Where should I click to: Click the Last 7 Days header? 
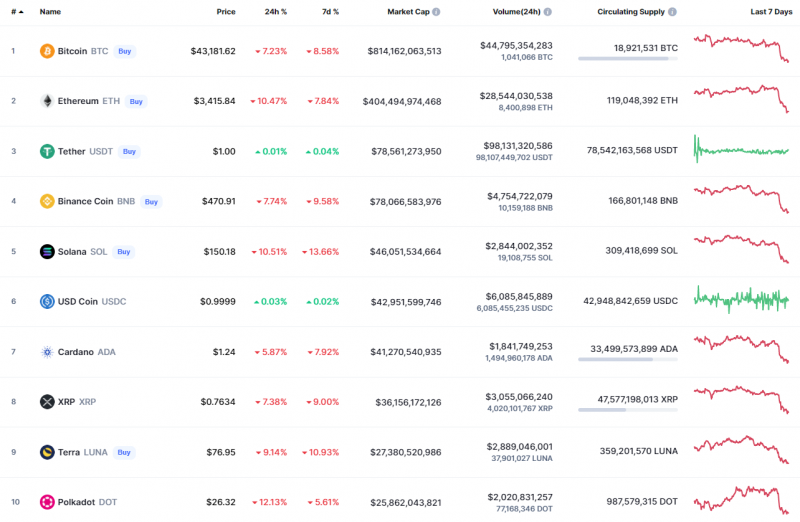pyautogui.click(x=771, y=12)
